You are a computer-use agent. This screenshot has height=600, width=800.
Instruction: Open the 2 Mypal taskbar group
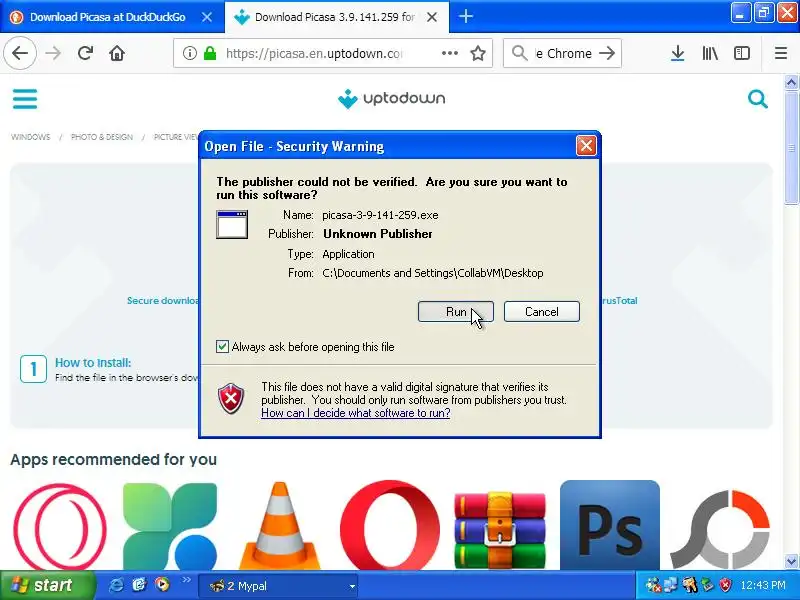pyautogui.click(x=279, y=586)
